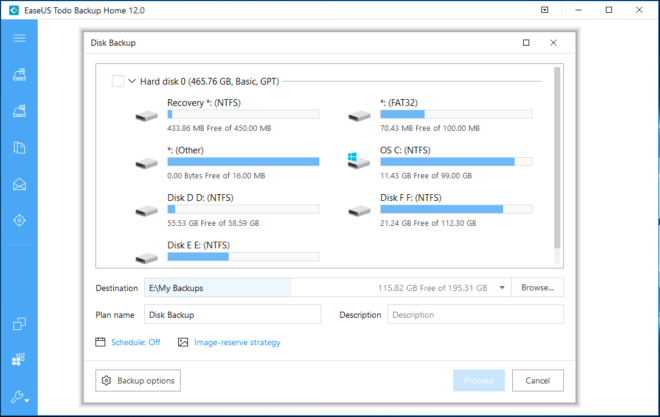Click the Proceed button

click(x=479, y=380)
